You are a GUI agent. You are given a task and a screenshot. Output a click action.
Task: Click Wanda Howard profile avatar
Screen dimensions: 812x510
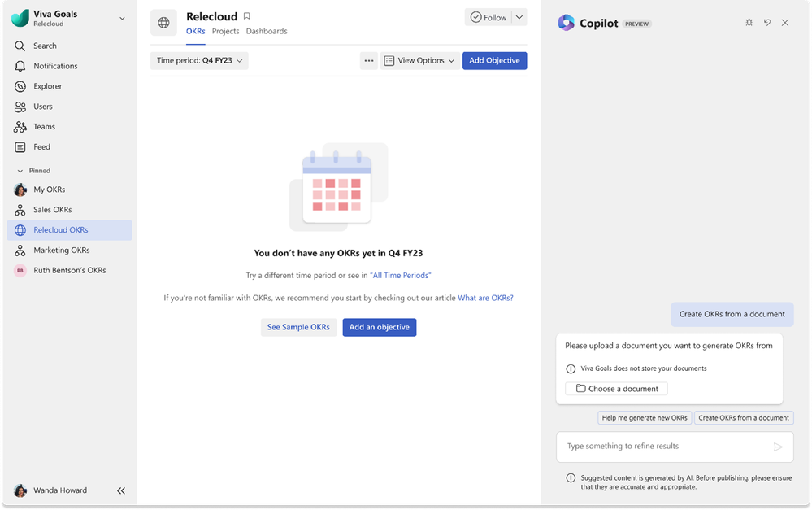pos(20,490)
